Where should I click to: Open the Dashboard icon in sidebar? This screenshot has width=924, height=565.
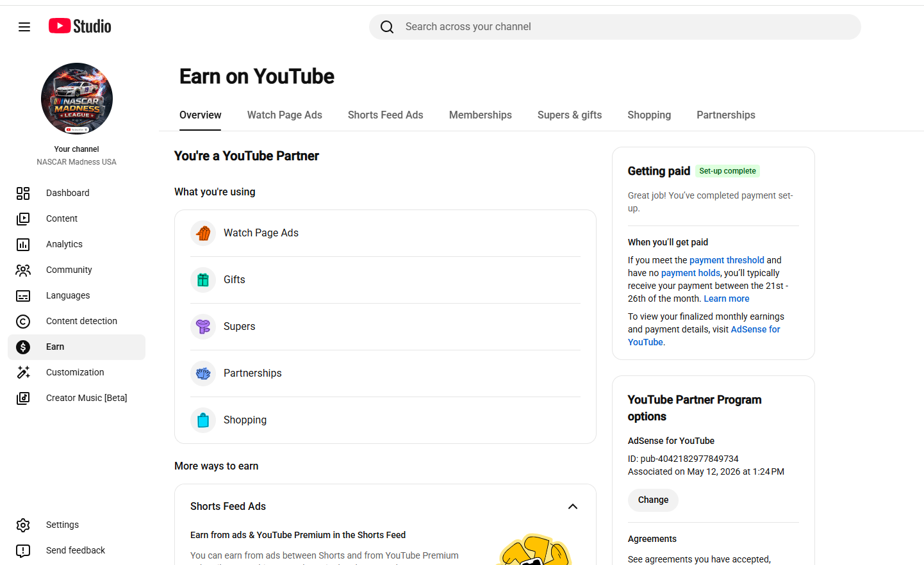pyautogui.click(x=23, y=193)
